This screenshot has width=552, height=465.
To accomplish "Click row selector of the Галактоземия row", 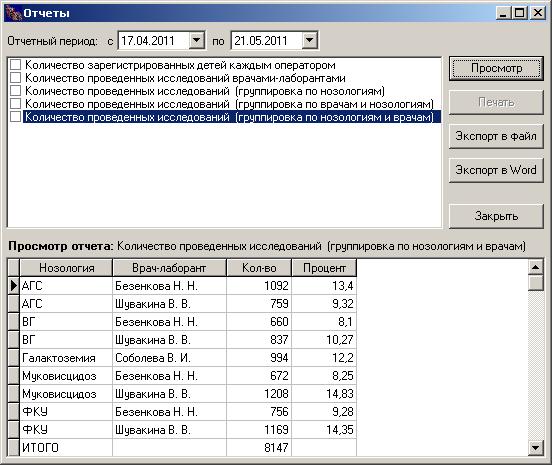I will tap(13, 358).
